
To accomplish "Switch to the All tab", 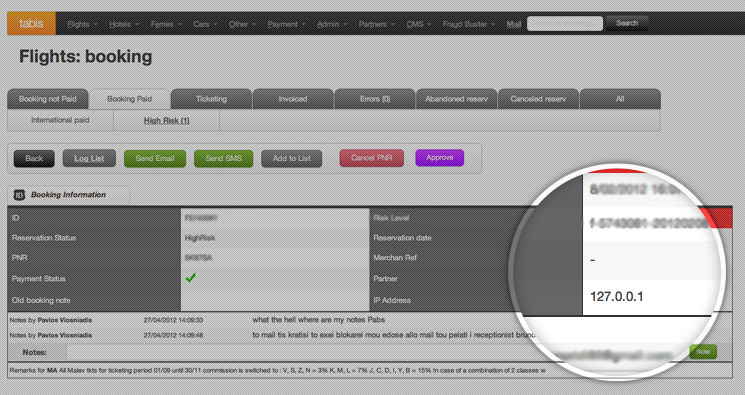I will click(620, 99).
